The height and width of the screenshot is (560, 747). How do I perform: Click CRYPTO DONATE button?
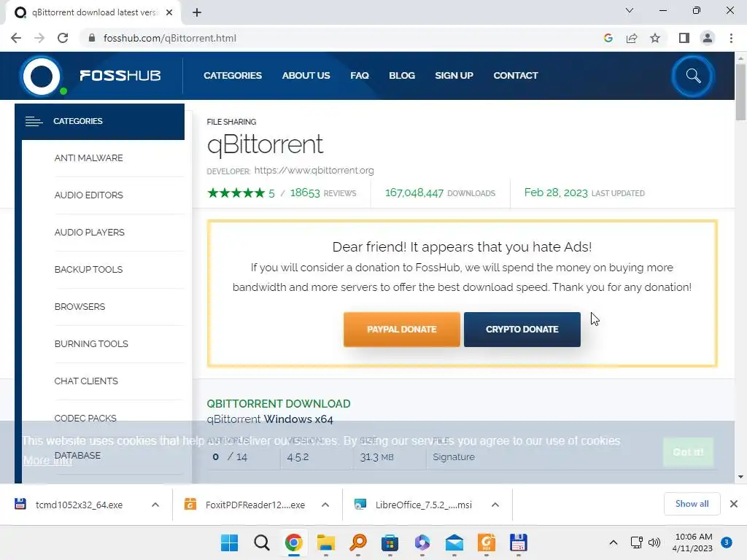point(522,330)
